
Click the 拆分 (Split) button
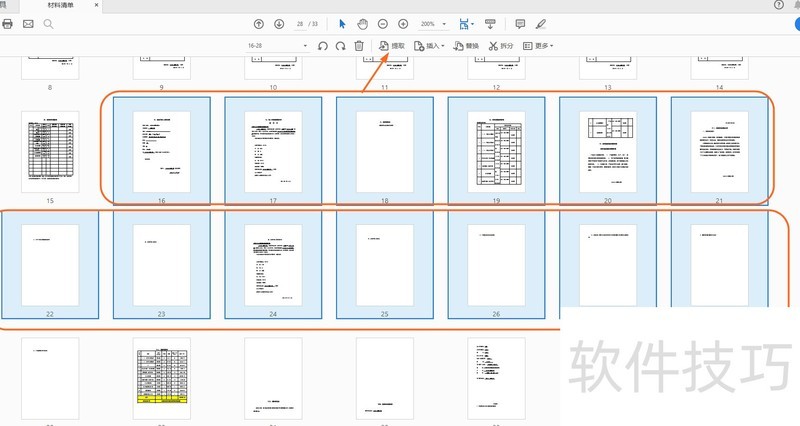pos(501,46)
